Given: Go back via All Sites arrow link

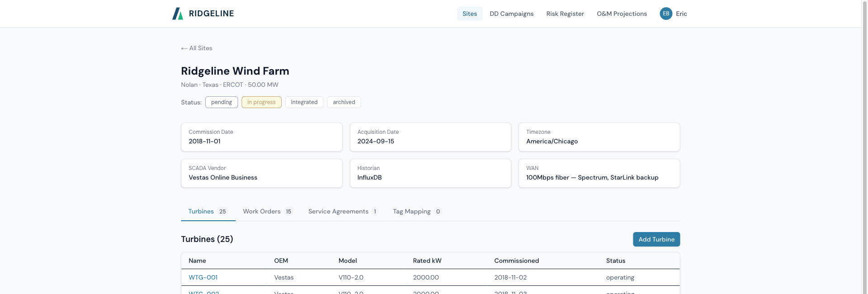Looking at the screenshot, I should pos(197,48).
